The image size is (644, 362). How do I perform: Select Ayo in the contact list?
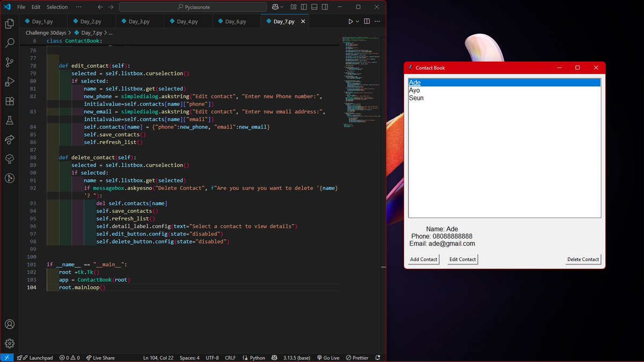pyautogui.click(x=414, y=90)
